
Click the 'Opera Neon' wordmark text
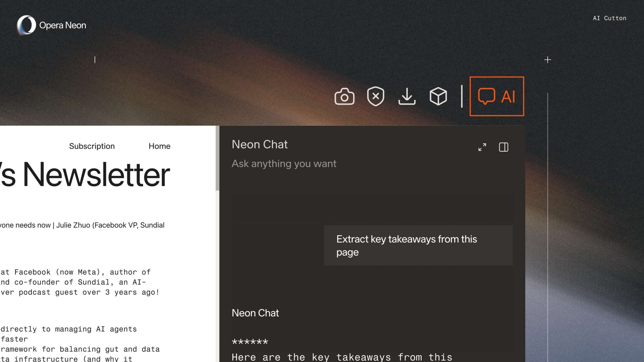coord(63,25)
